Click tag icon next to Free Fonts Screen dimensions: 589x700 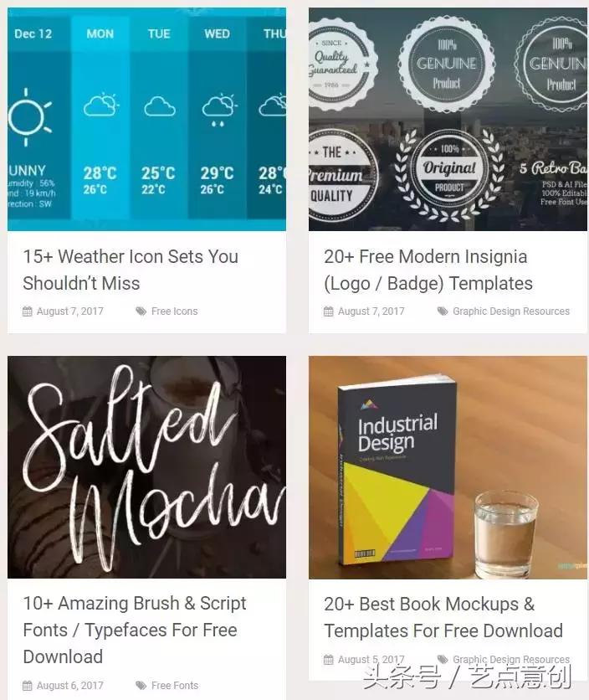point(141,685)
